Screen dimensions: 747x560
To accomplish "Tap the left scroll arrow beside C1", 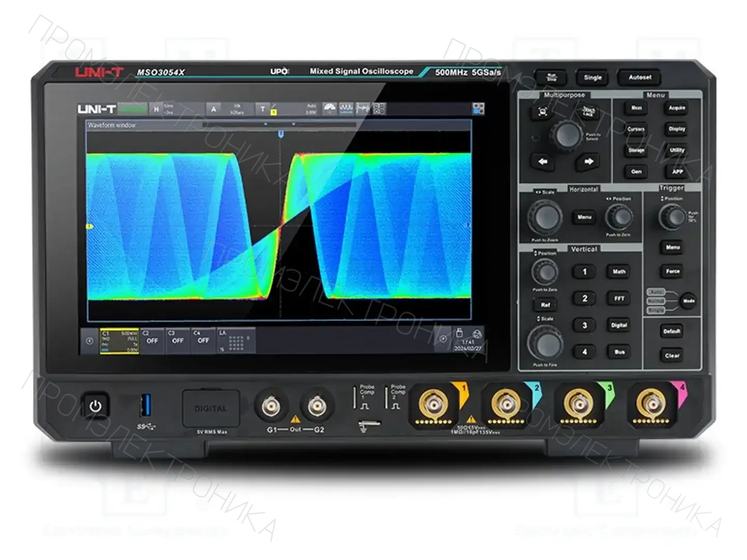I will pos(90,341).
